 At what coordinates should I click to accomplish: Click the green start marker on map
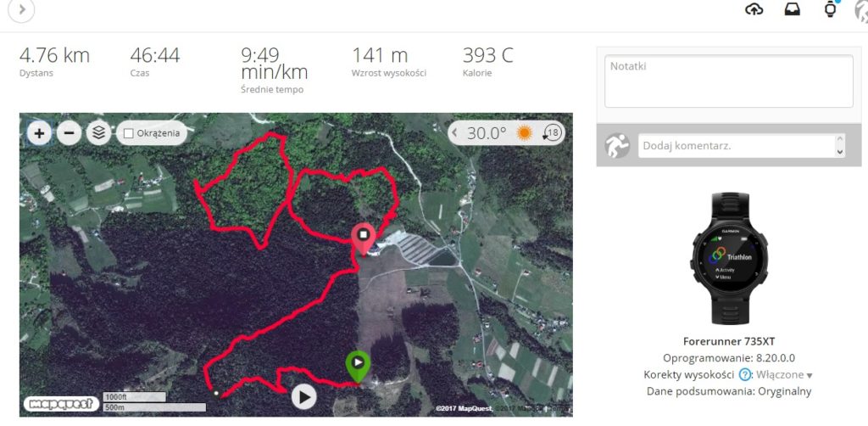pos(359,367)
